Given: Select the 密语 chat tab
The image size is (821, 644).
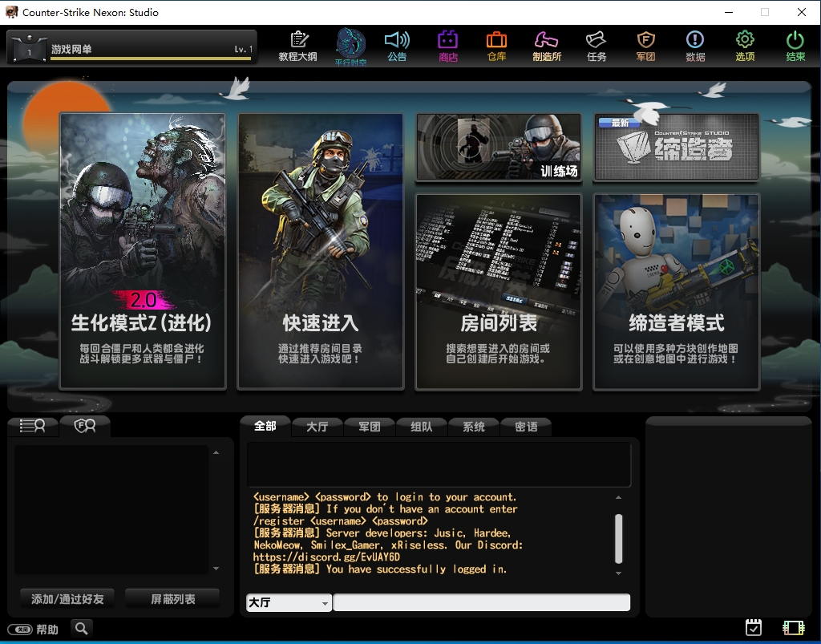Looking at the screenshot, I should (524, 427).
